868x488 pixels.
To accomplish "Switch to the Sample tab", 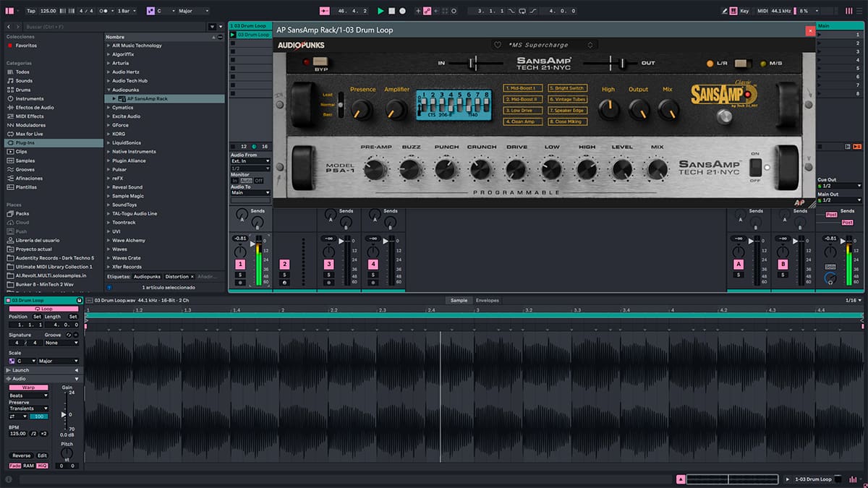I will tap(459, 300).
